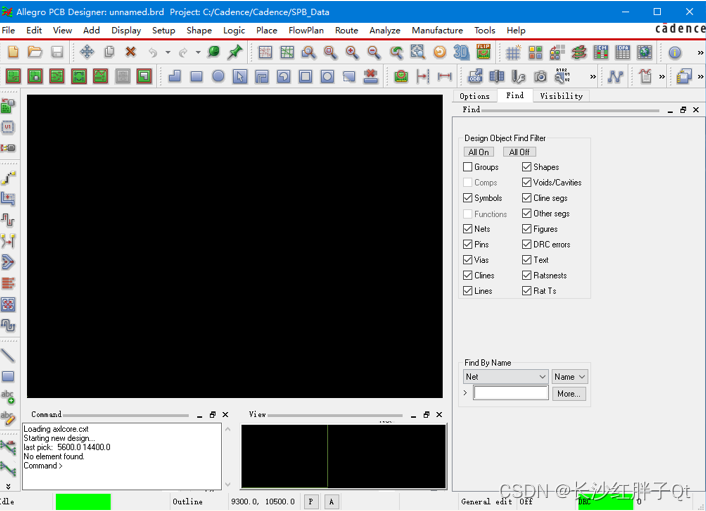This screenshot has width=706, height=511.
Task: Enable the Groups checkbox
Action: 467,167
